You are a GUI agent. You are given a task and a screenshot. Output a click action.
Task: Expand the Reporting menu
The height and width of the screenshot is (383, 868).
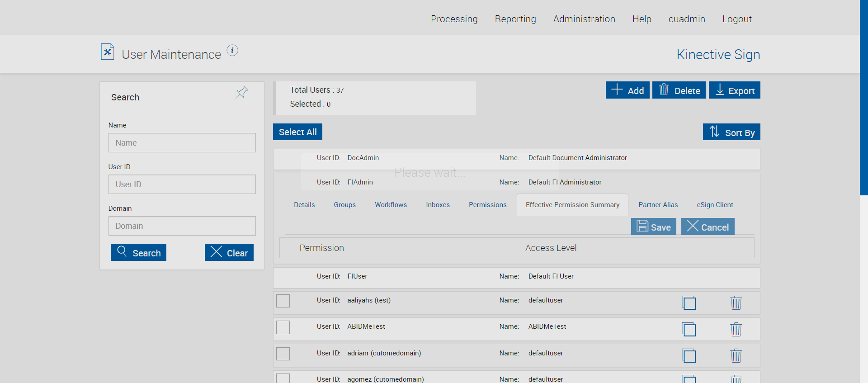[x=515, y=19]
